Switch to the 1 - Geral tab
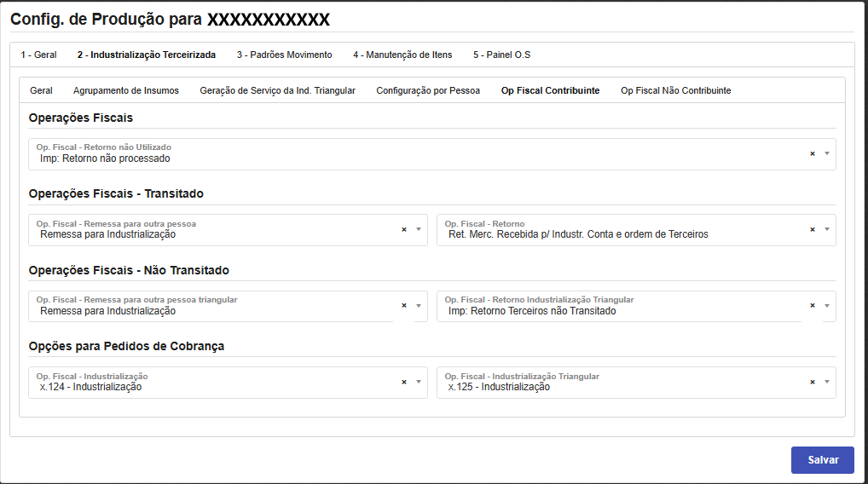Viewport: 868px width, 484px height. (39, 55)
